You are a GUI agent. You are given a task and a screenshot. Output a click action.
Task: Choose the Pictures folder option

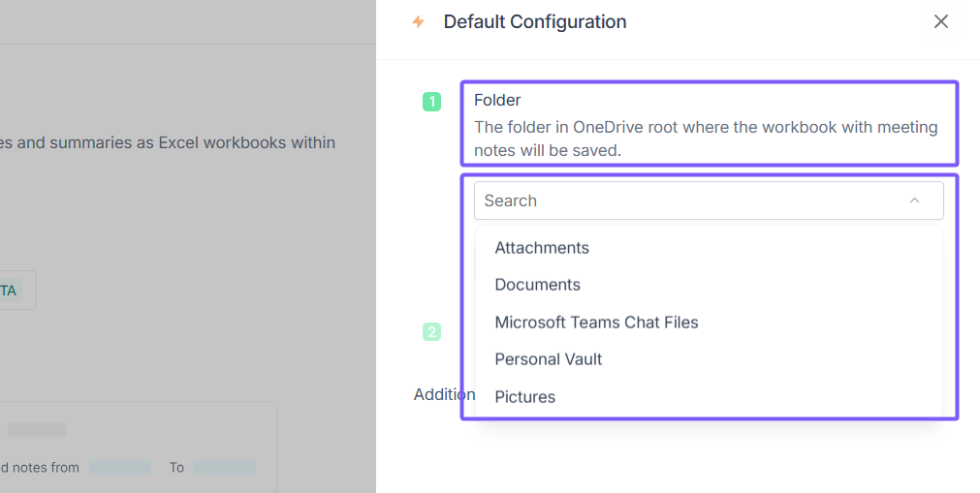coord(524,397)
